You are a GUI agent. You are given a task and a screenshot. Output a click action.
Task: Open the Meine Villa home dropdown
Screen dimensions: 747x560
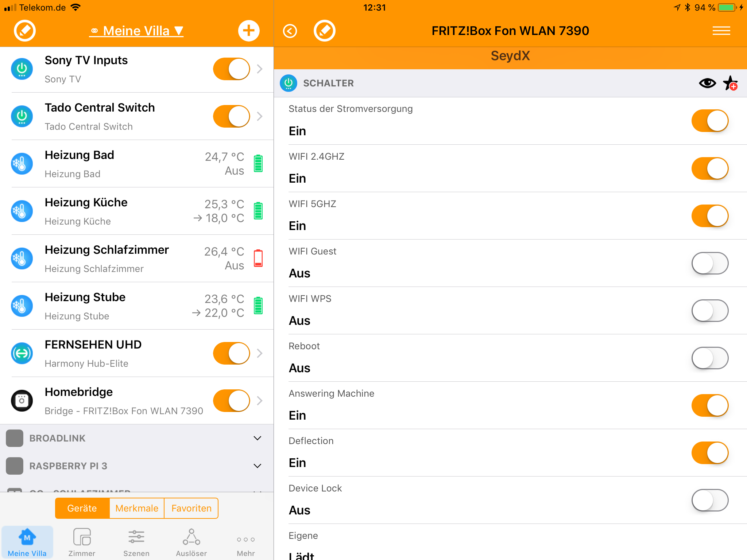click(x=137, y=31)
